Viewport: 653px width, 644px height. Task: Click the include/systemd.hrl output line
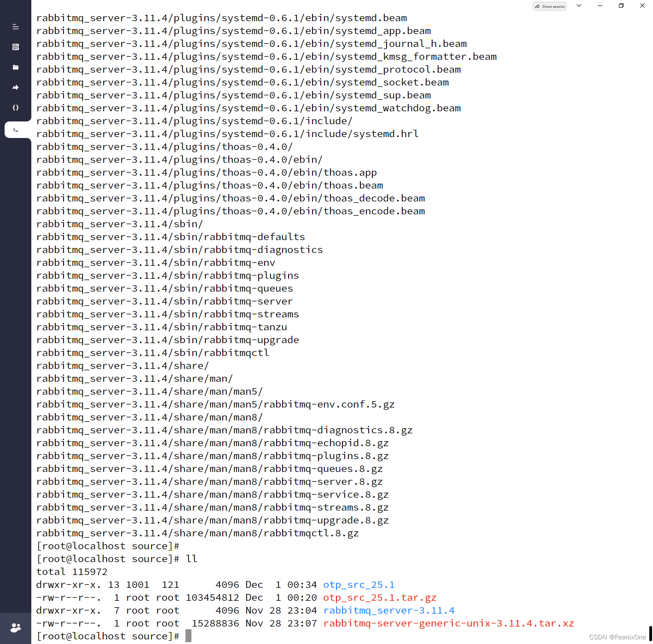[227, 134]
